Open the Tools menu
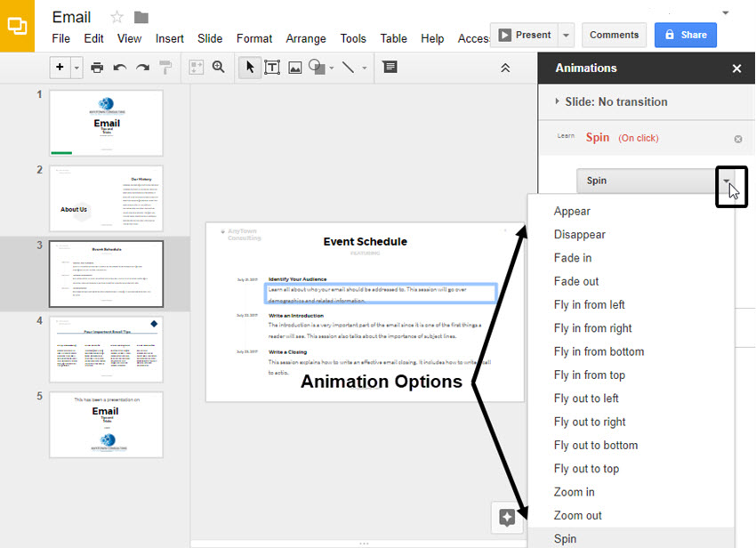 click(x=353, y=38)
